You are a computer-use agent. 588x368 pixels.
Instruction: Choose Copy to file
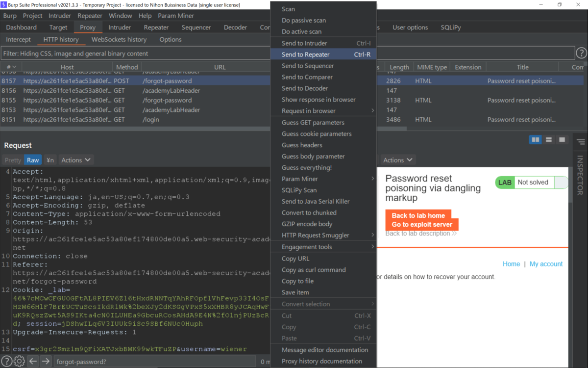coord(323,281)
